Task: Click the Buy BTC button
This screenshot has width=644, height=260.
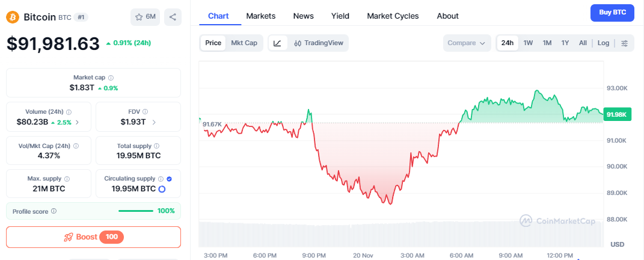Action: (612, 12)
